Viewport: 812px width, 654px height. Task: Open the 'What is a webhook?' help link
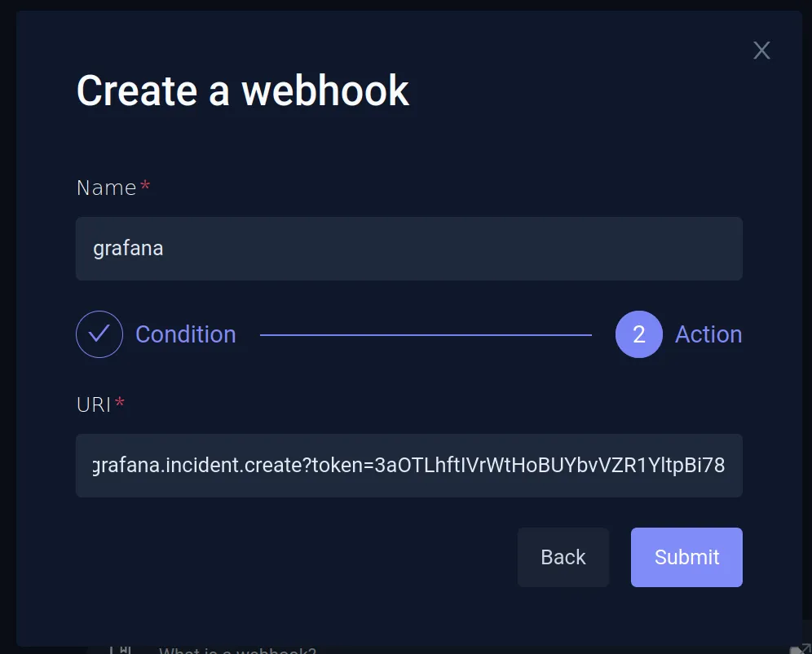[236, 649]
